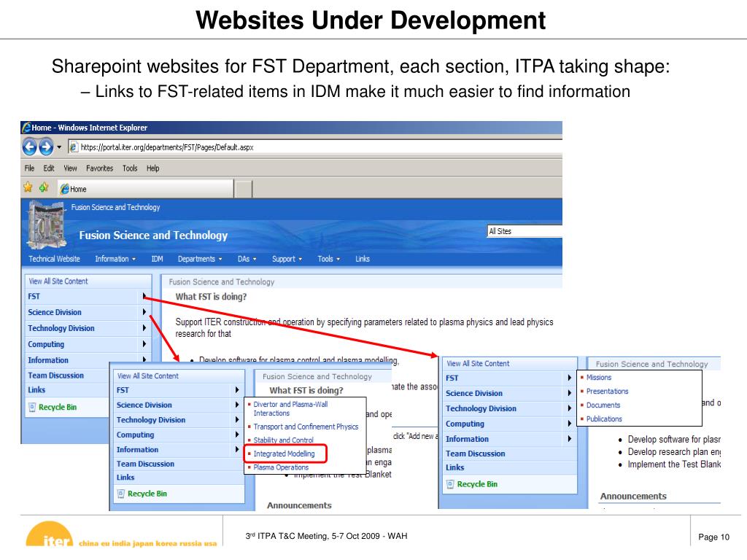The height and width of the screenshot is (560, 747).
Task: Expand the Tools site navigation dropdown
Action: pos(329,259)
